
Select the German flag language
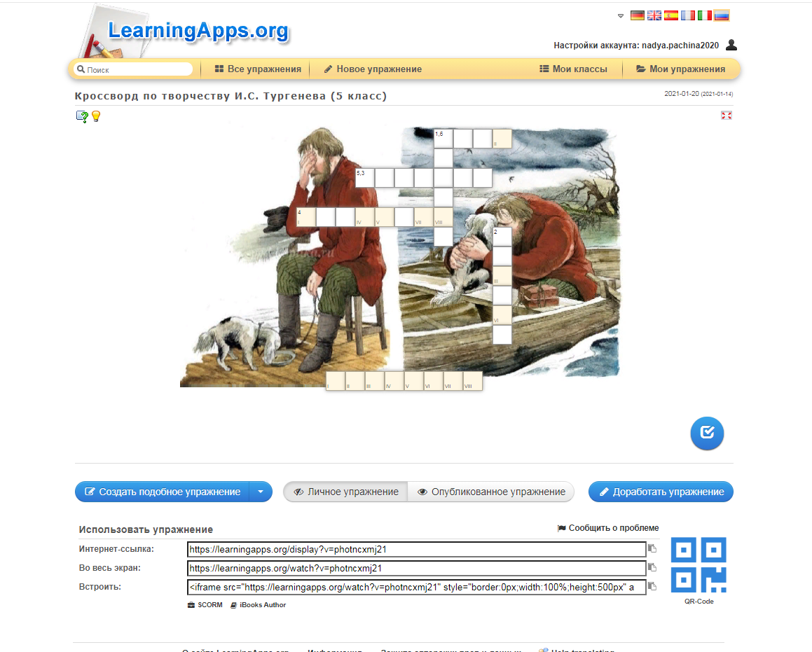(x=637, y=15)
